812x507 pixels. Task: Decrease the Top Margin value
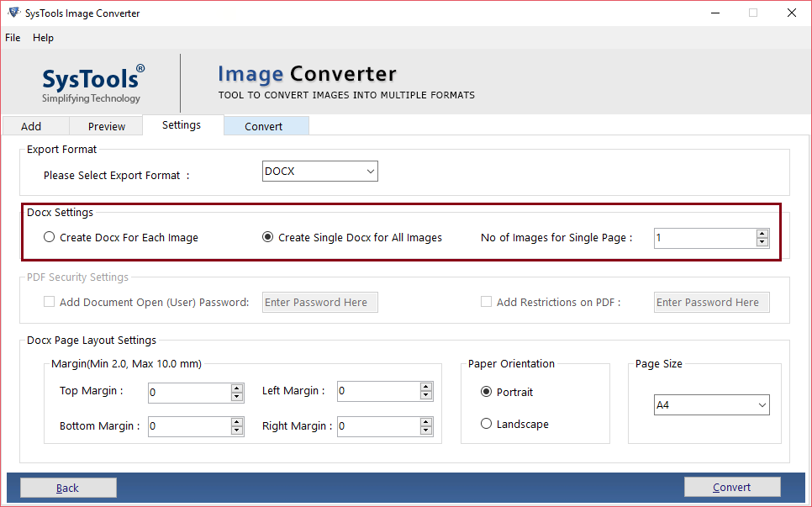[x=237, y=397]
